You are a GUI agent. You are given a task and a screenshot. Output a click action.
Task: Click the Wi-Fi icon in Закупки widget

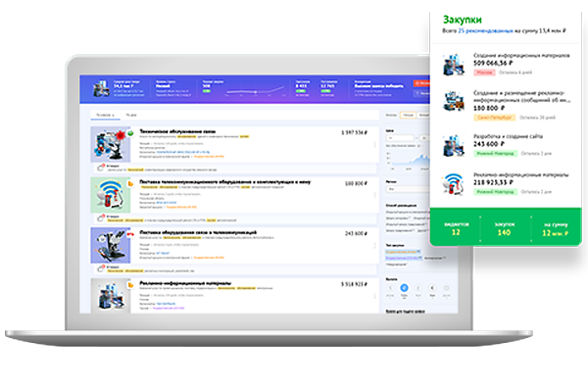pyautogui.click(x=453, y=184)
